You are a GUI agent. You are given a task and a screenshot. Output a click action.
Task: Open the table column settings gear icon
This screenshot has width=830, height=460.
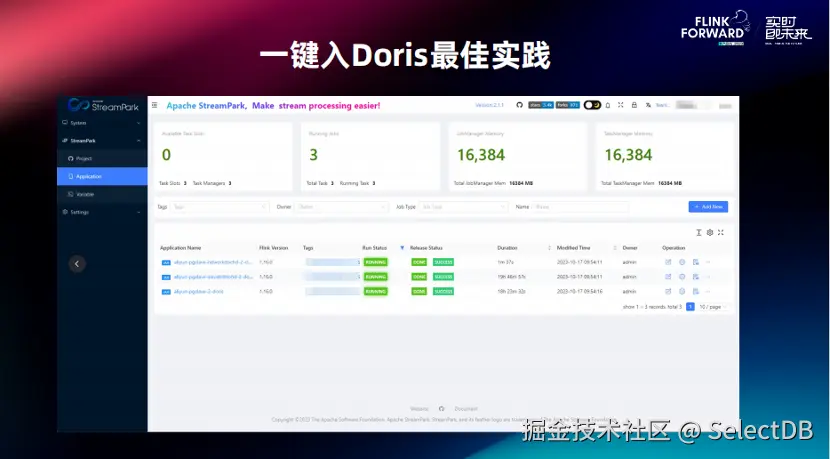(710, 232)
